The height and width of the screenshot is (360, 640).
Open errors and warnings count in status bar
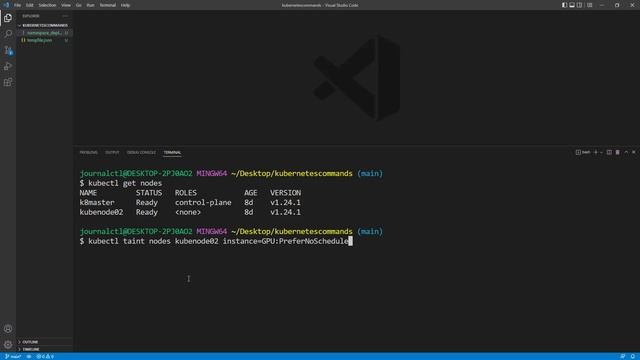coord(45,356)
